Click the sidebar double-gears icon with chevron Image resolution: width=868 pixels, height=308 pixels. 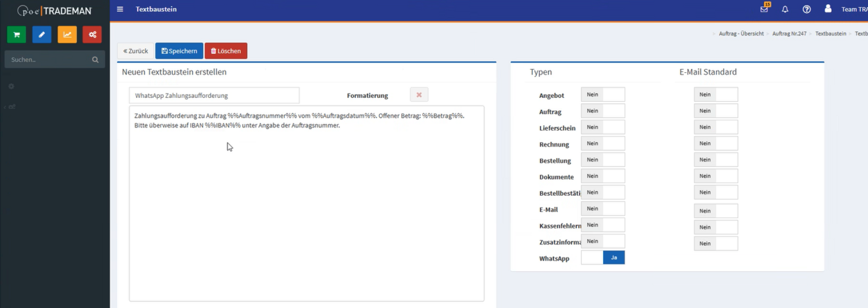(11, 106)
